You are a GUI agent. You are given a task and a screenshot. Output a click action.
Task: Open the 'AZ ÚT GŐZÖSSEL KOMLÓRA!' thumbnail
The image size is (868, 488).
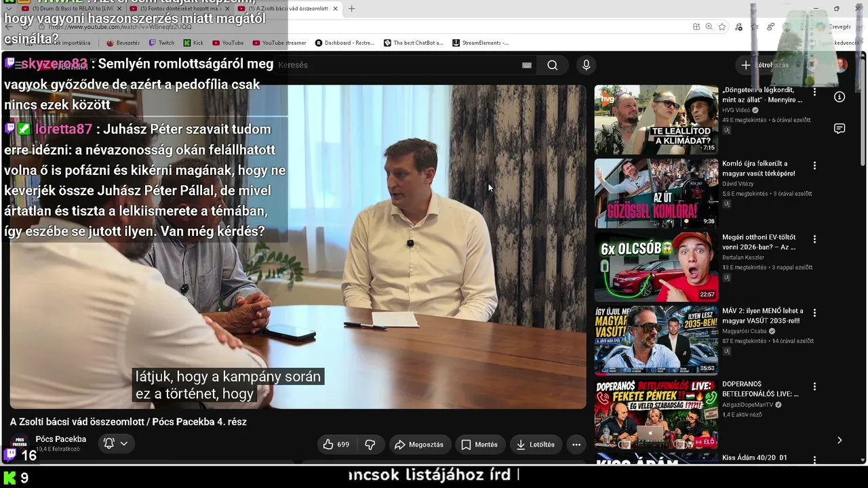656,194
